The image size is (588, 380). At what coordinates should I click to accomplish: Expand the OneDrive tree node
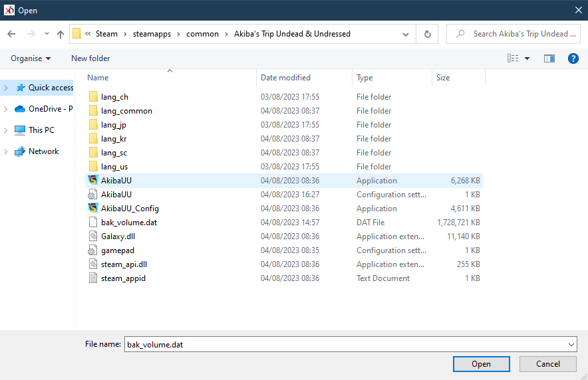pos(5,109)
